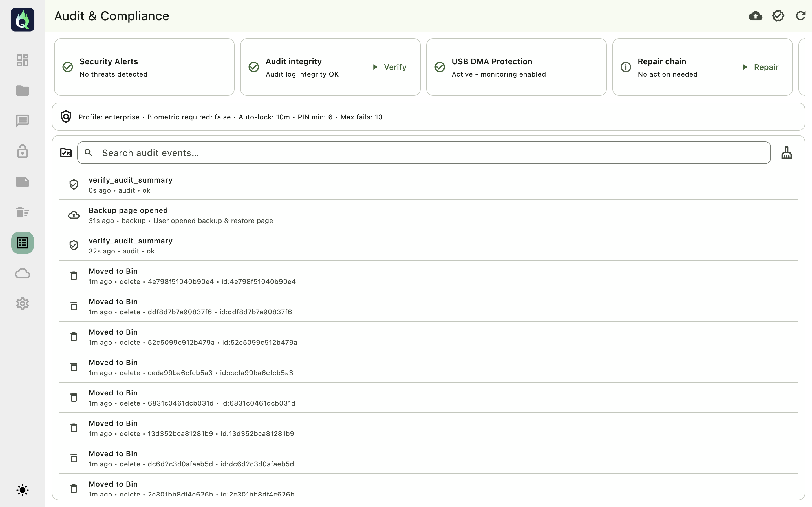The image size is (812, 507).
Task: Click the Search audit events field
Action: [423, 153]
